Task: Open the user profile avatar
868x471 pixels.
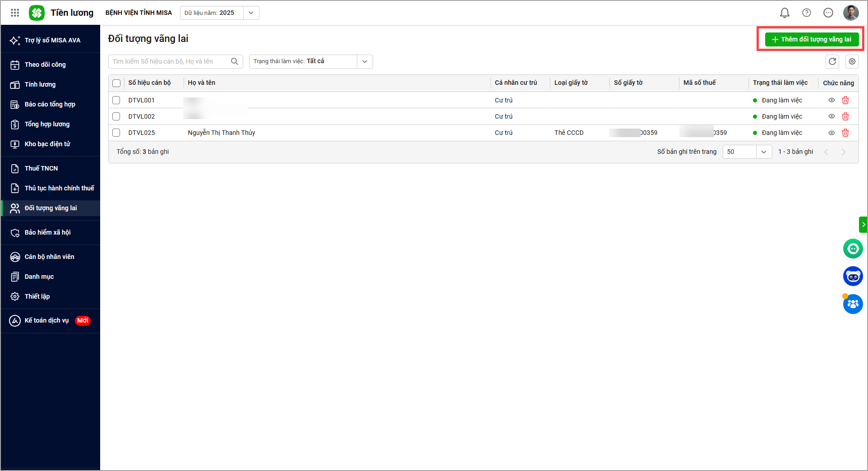Action: tap(850, 13)
